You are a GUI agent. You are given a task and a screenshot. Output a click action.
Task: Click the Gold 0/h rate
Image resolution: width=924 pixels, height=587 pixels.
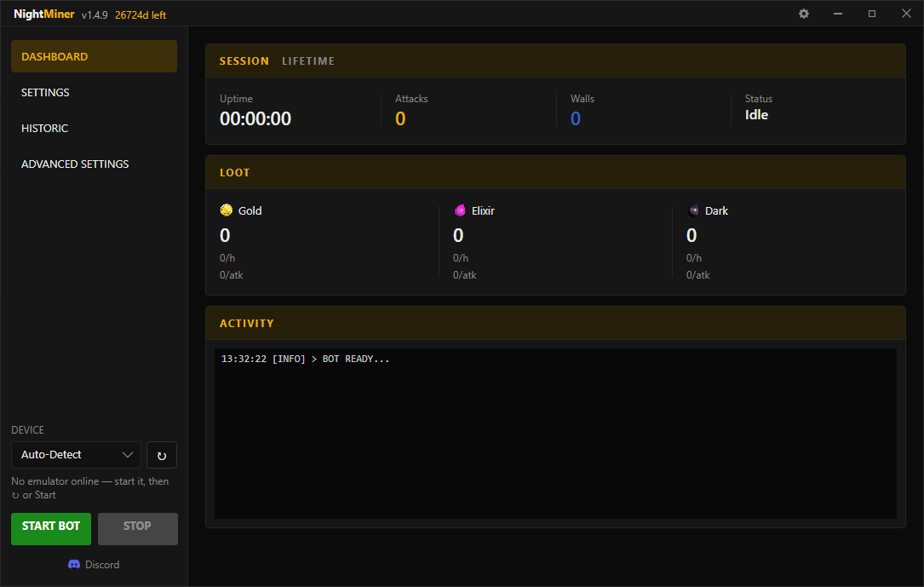tap(227, 258)
